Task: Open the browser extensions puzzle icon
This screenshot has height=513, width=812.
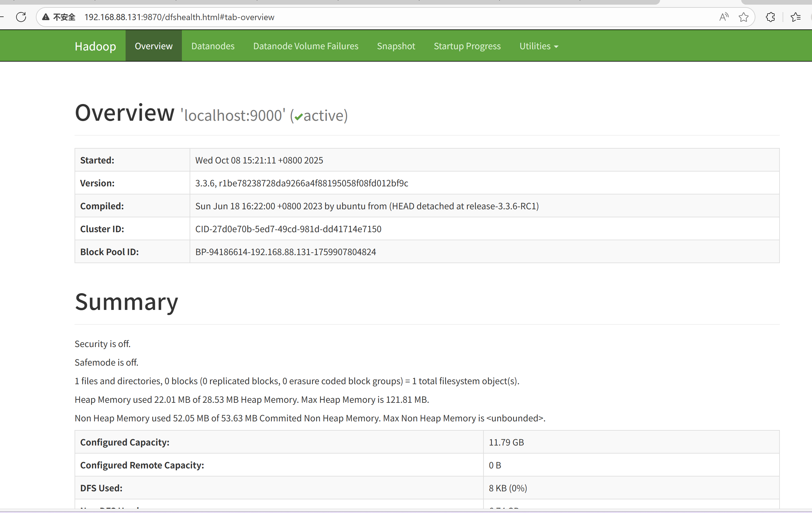Action: tap(770, 17)
